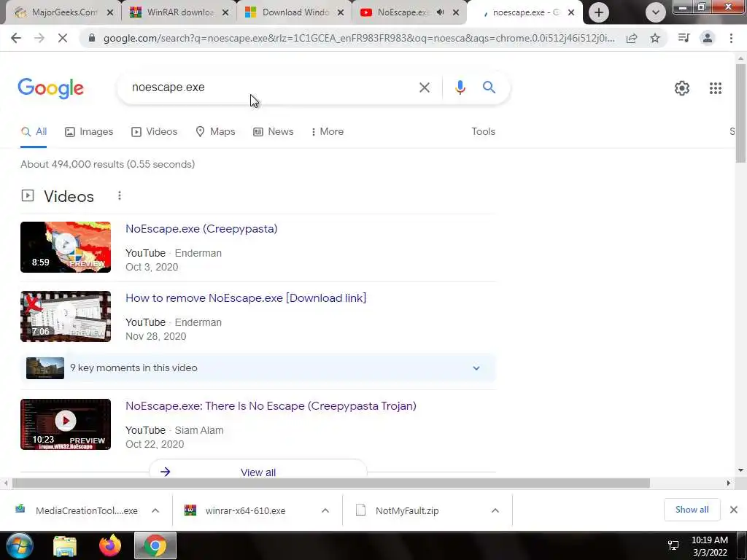Open Windows Start menu

(x=20, y=545)
